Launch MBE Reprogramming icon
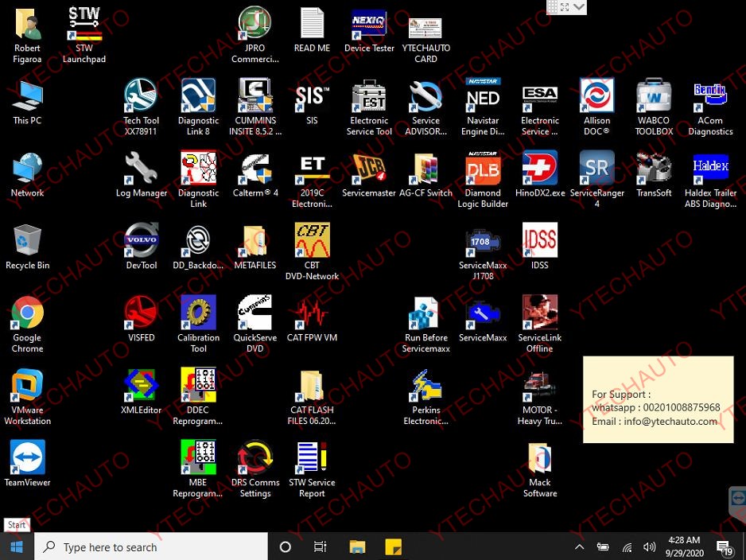Image resolution: width=746 pixels, height=560 pixels. (198, 469)
